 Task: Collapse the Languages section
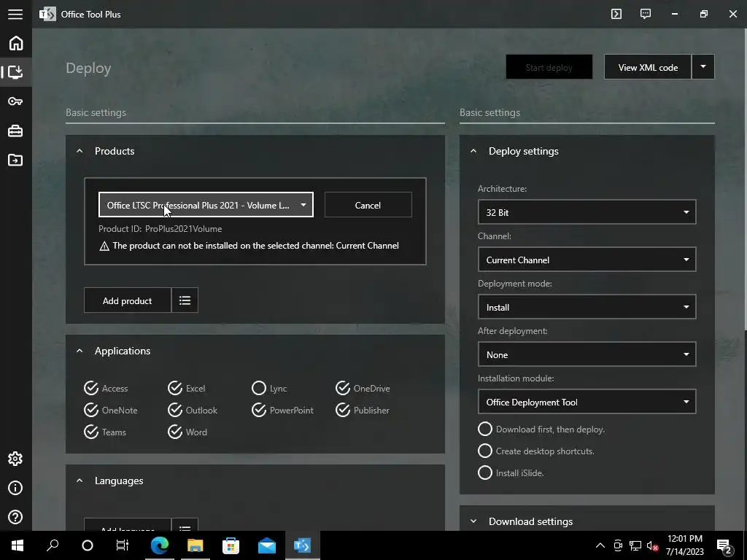(80, 481)
